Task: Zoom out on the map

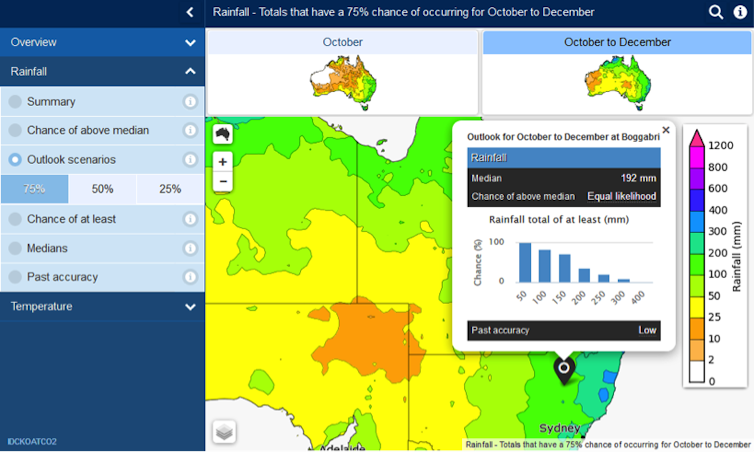Action: (x=223, y=181)
